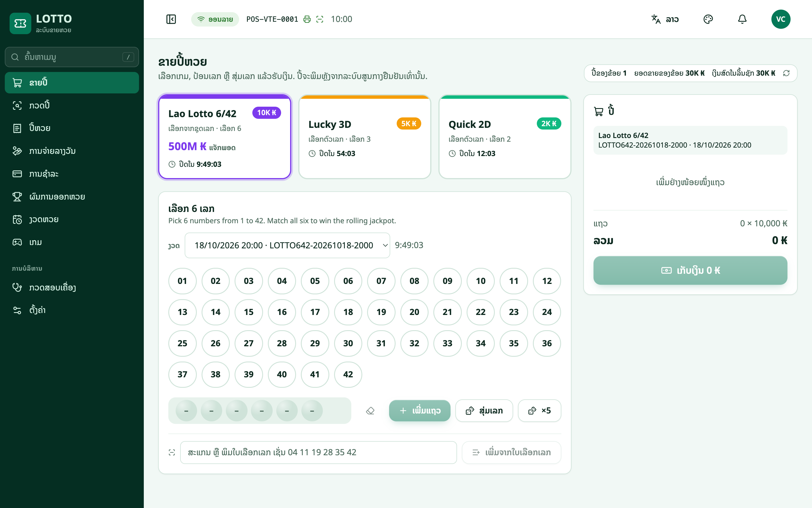Open notifications bell
The width and height of the screenshot is (812, 508).
[x=742, y=19]
